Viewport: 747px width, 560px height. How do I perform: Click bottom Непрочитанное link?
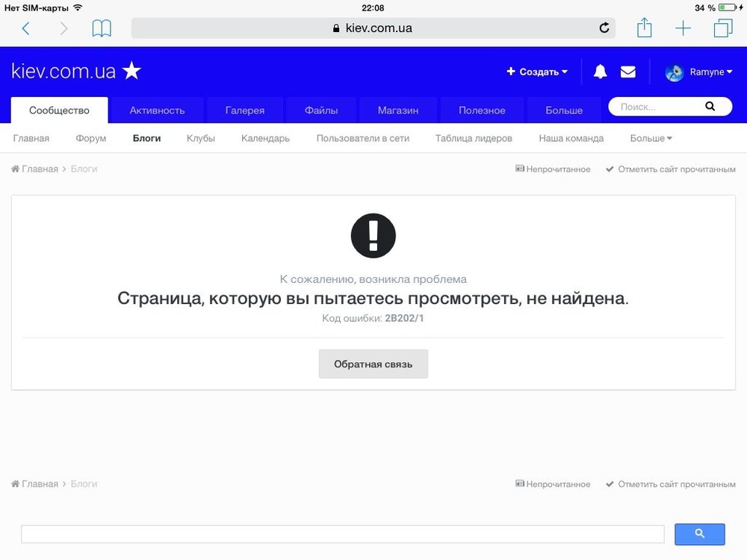(553, 484)
